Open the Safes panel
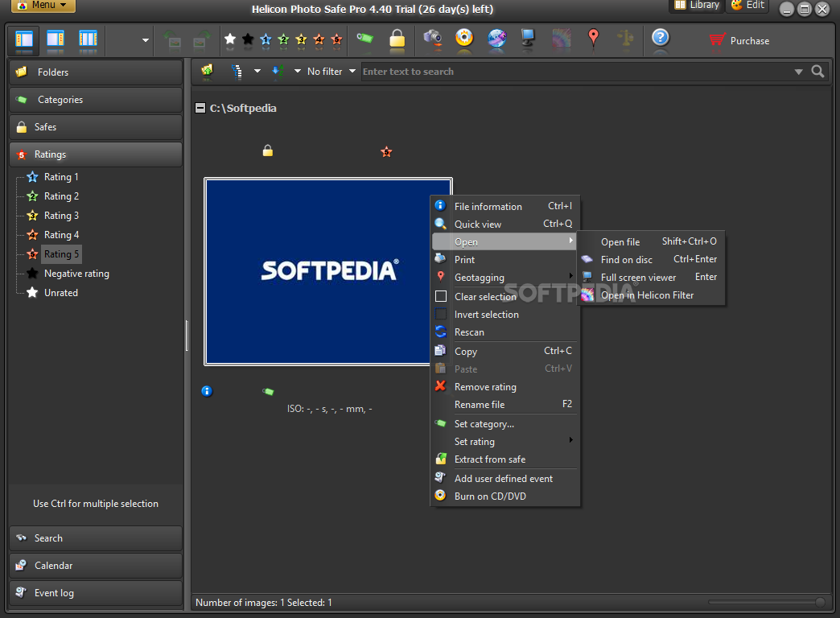This screenshot has width=840, height=618. [x=96, y=127]
